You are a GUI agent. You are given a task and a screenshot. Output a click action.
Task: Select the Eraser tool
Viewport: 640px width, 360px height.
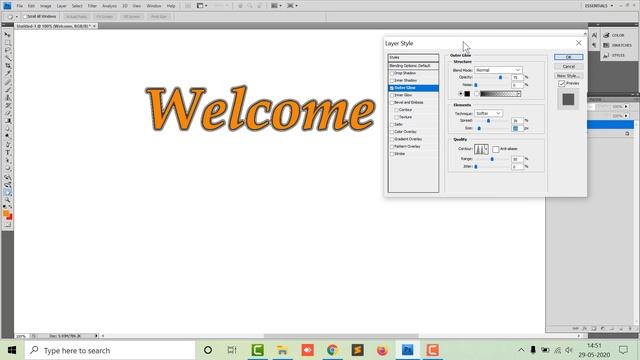(x=7, y=113)
